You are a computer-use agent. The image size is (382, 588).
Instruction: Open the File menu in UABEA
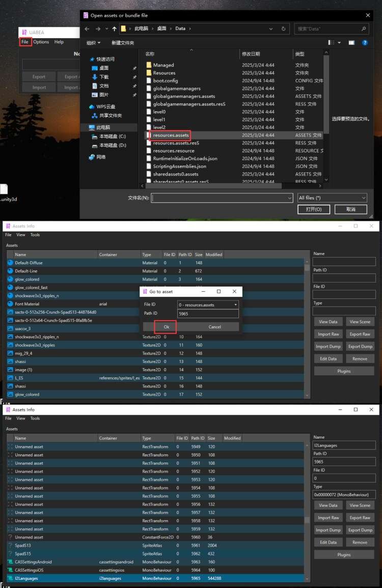(25, 42)
